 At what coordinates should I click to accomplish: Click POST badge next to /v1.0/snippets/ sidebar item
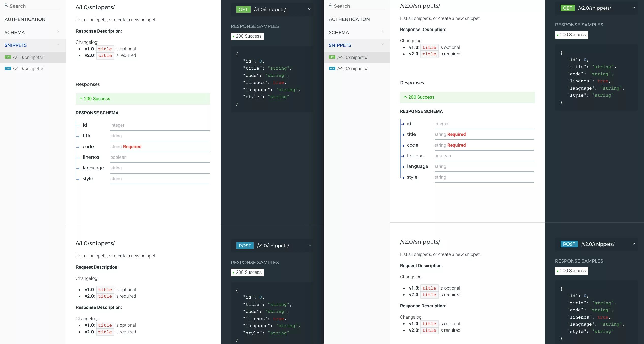[8, 68]
